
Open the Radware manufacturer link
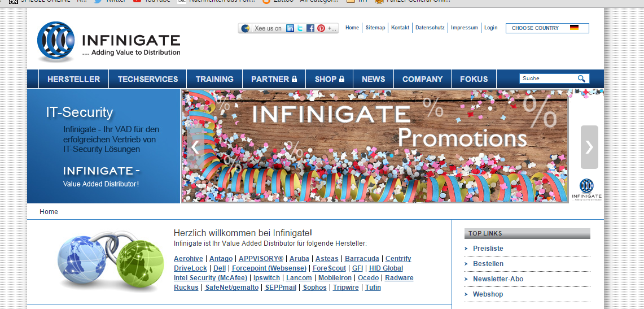tap(399, 278)
